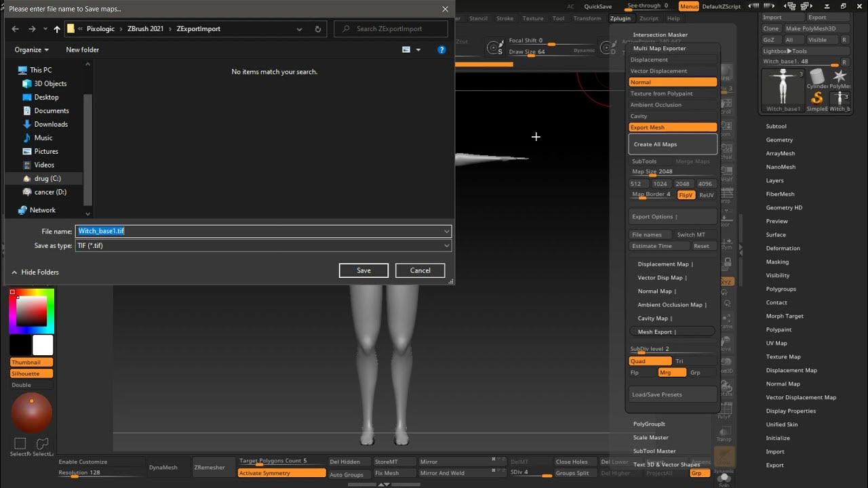Collapse folders with Hide Folders
Image resolution: width=868 pixels, height=488 pixels.
(x=35, y=272)
